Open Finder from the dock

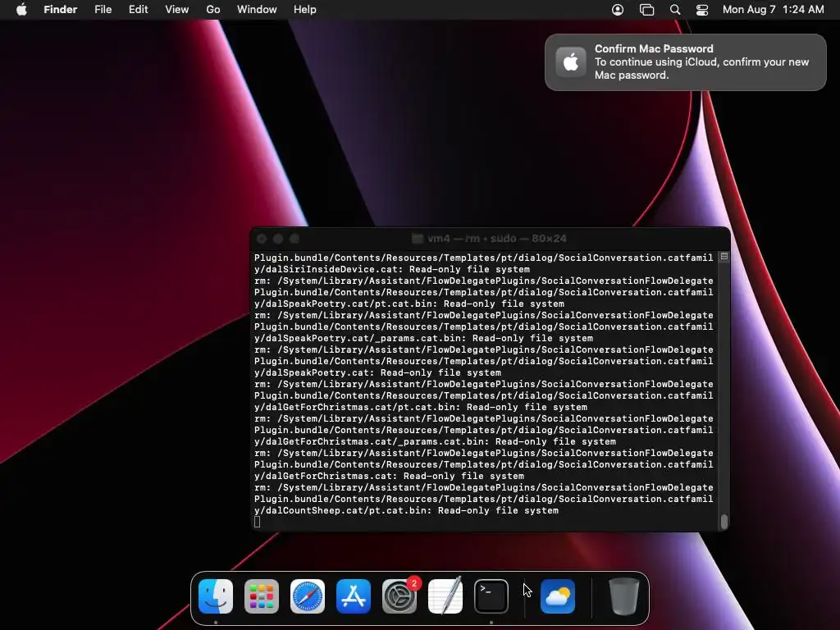click(x=216, y=596)
